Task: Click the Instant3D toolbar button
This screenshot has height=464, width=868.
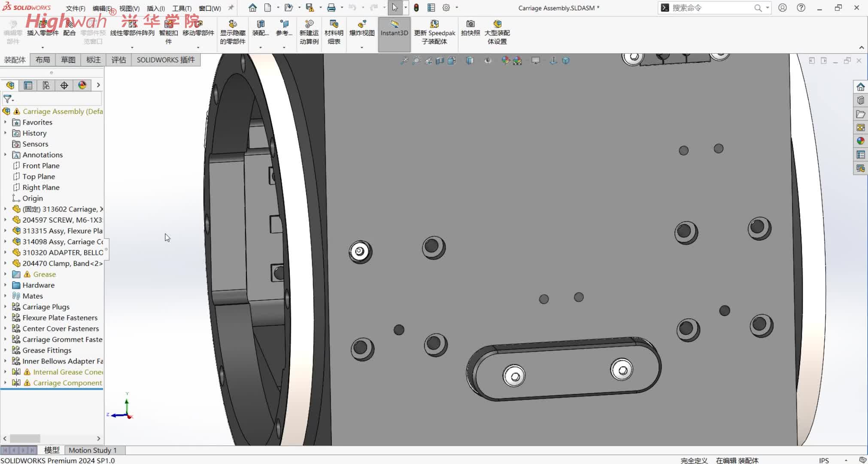Action: [x=394, y=28]
